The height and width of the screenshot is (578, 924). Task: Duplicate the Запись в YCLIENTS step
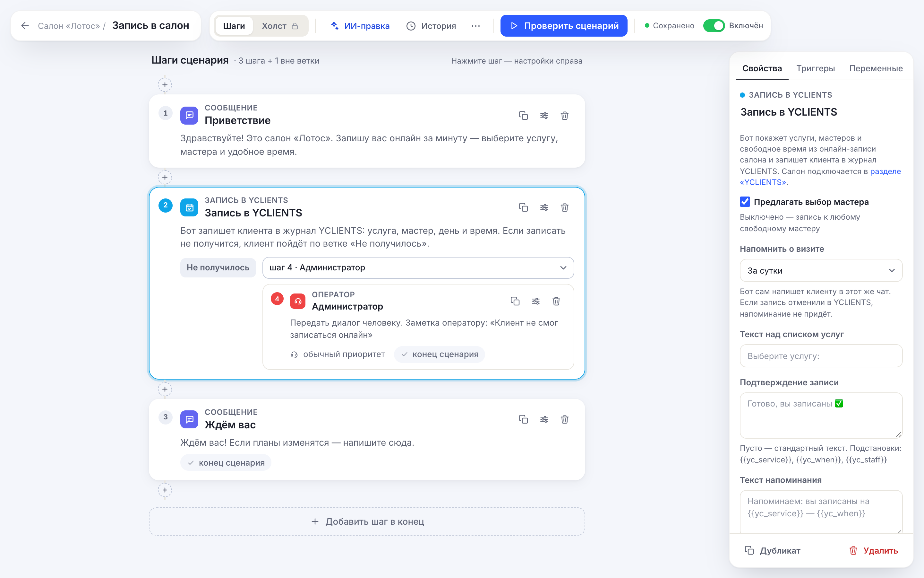coord(523,207)
